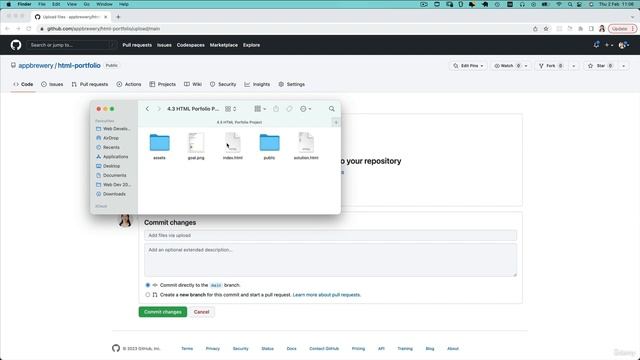Go forward in Finder window
The image size is (640, 360).
pos(159,109)
